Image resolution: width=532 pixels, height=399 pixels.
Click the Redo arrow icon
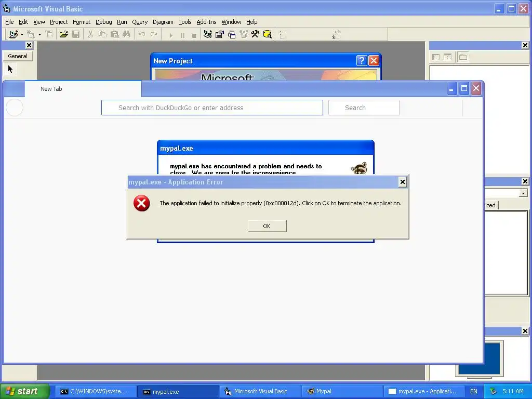[x=154, y=35]
